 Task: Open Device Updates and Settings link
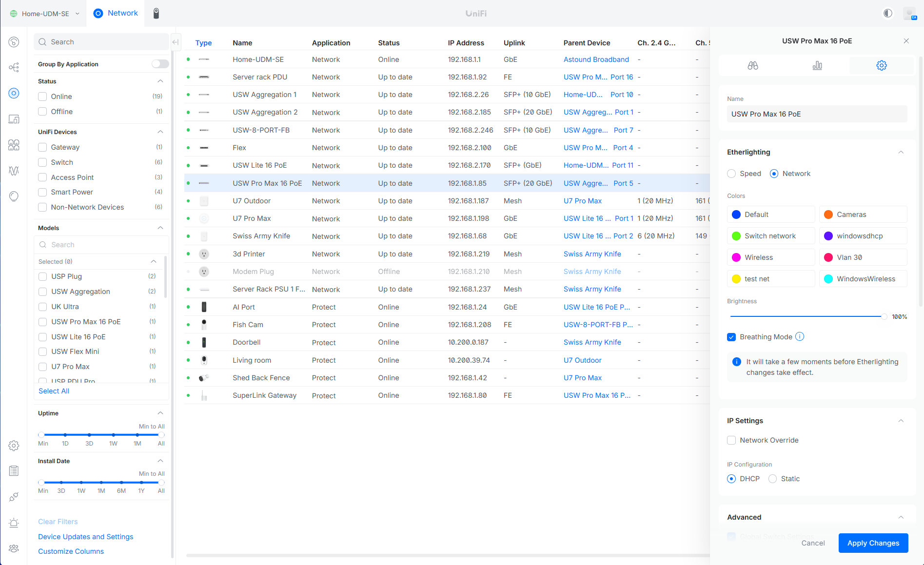coord(86,537)
